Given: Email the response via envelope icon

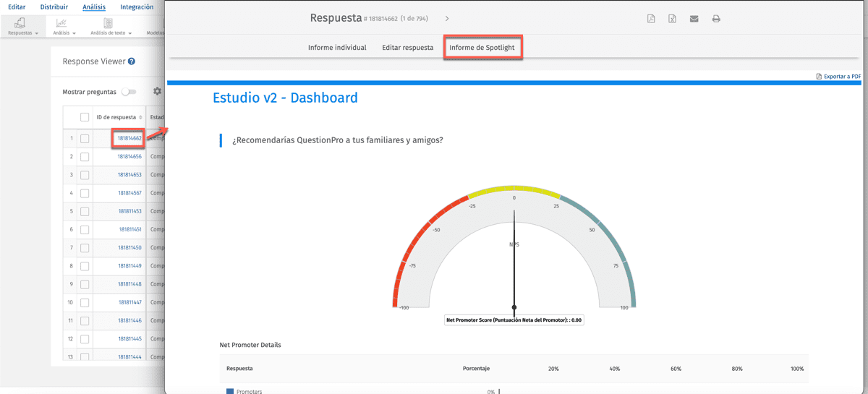Looking at the screenshot, I should [x=694, y=19].
